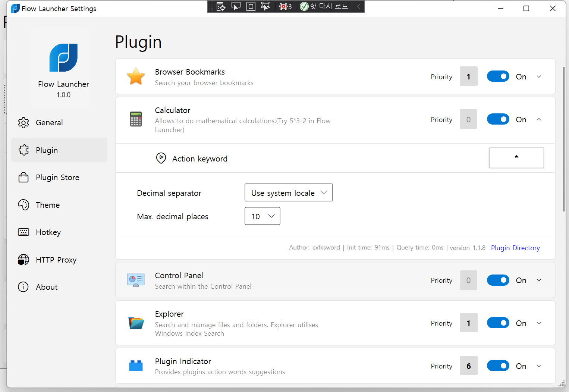Viewport: 569px width, 392px height.
Task: Set Browser Bookmarks priority value 1
Action: click(x=469, y=76)
